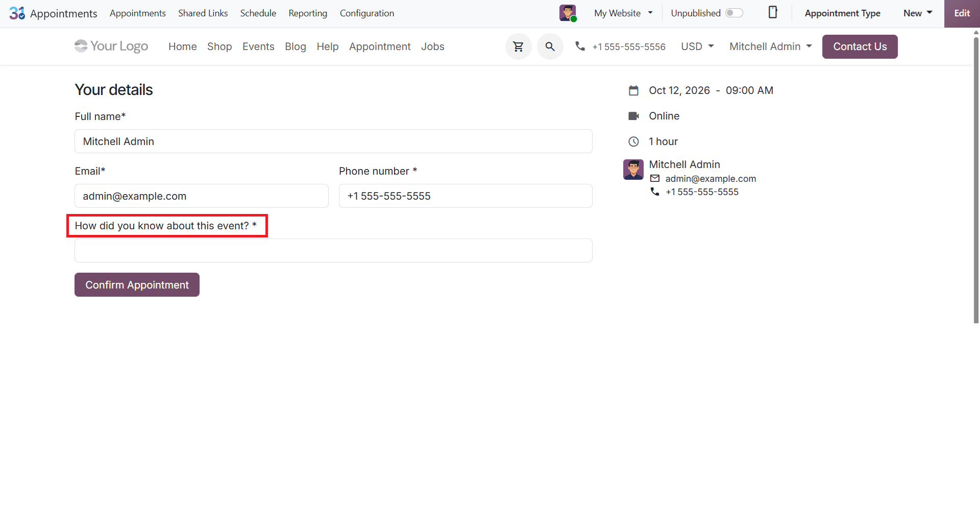Click the mobile preview phone icon
This screenshot has height=527, width=980.
[x=773, y=12]
